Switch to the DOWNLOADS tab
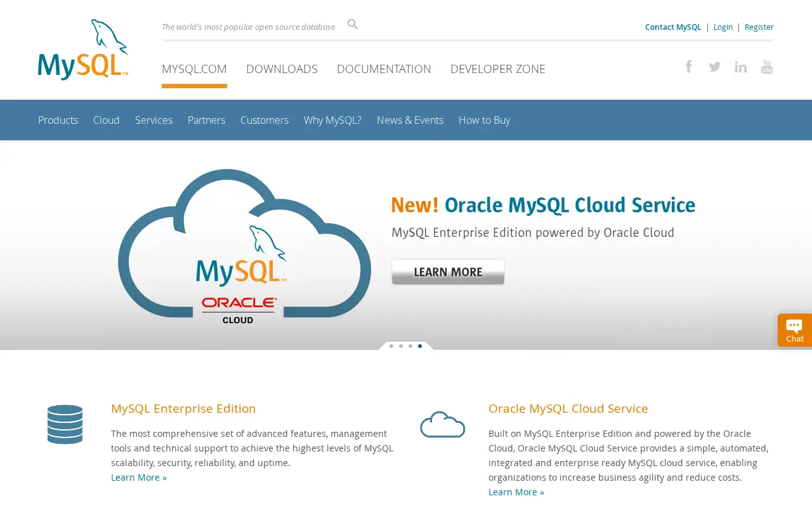812x508 pixels. coord(282,69)
